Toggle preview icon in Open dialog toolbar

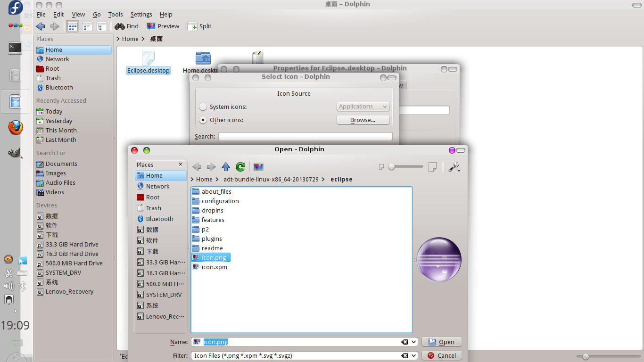pyautogui.click(x=258, y=166)
